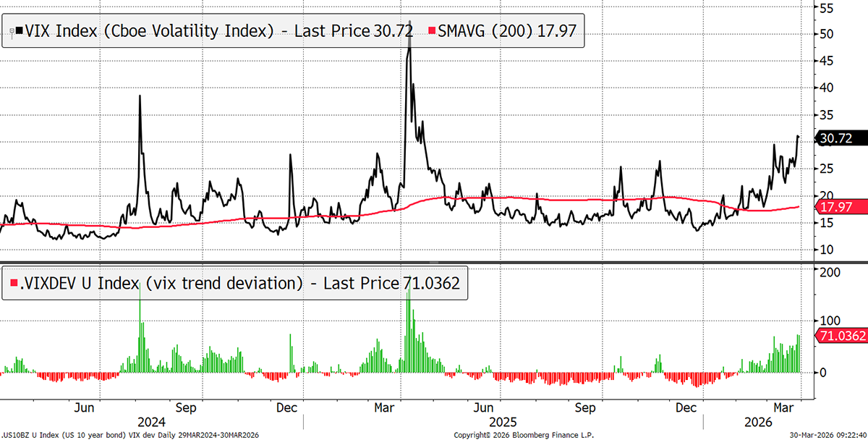Click the 2024 year label on time axis

click(x=150, y=422)
